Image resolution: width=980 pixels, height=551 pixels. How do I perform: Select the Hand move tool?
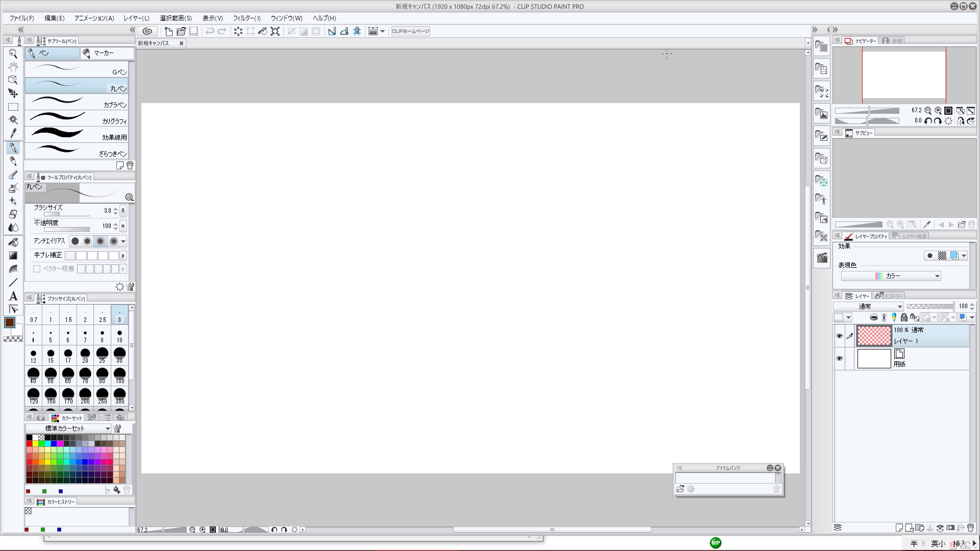click(13, 67)
